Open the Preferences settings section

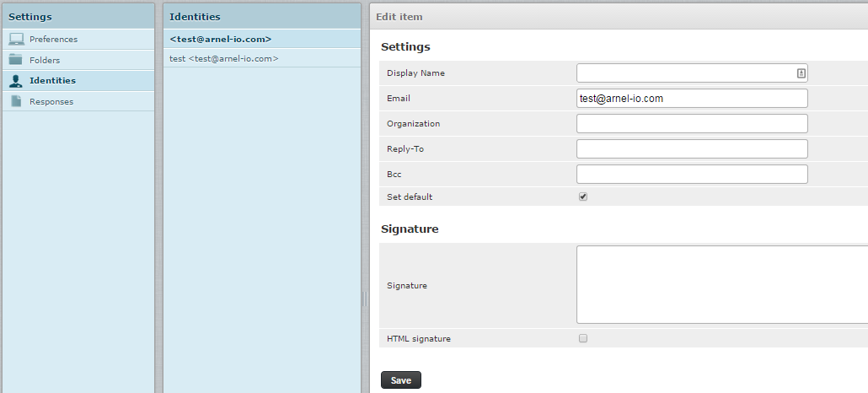pos(53,39)
